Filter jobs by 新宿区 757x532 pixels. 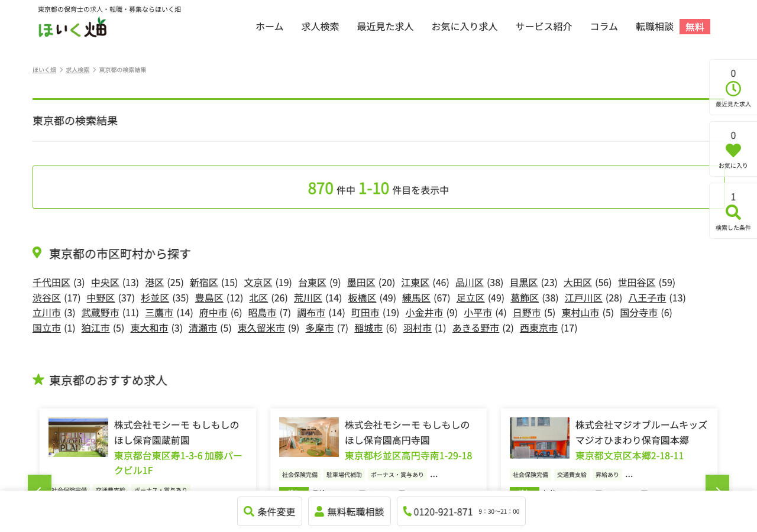(204, 283)
